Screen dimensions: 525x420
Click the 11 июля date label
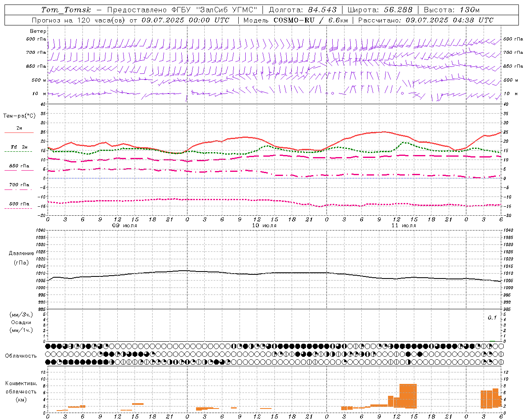[x=404, y=225]
